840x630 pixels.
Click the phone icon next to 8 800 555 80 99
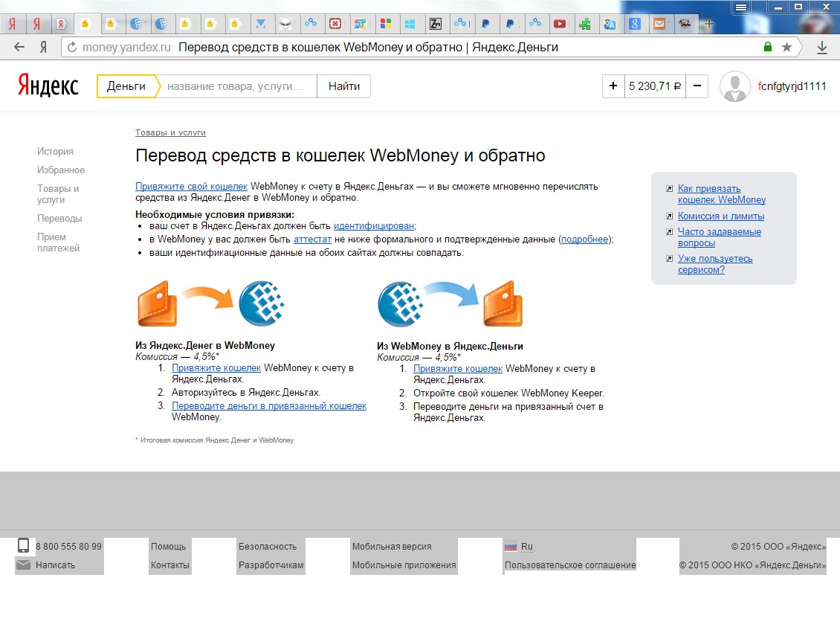tap(23, 545)
